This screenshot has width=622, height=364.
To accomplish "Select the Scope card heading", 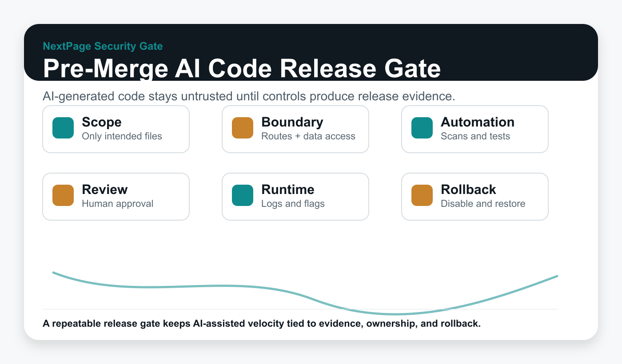I will coord(102,122).
